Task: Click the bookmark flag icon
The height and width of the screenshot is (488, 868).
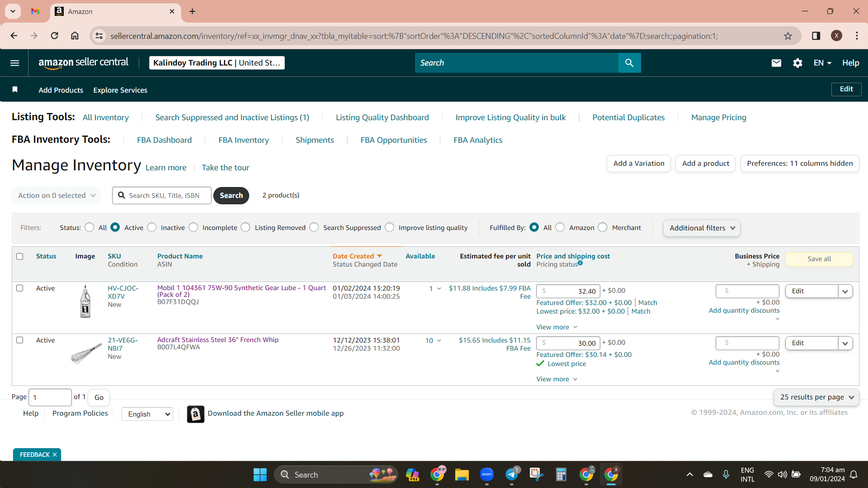Action: (x=15, y=89)
